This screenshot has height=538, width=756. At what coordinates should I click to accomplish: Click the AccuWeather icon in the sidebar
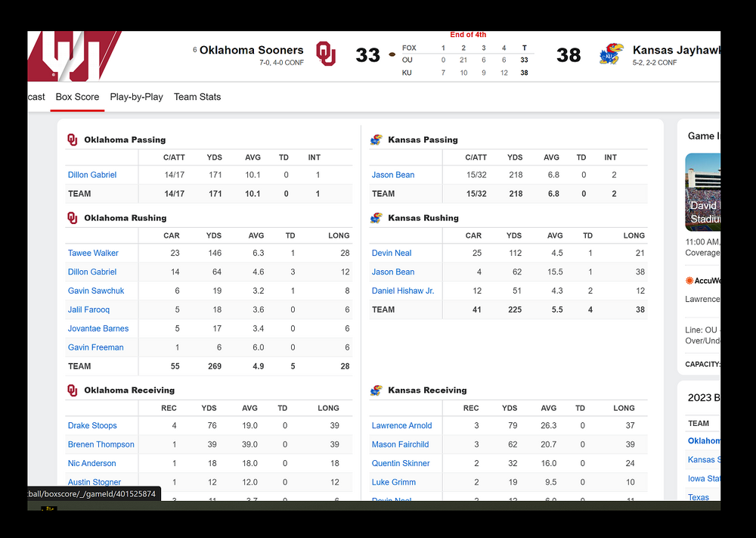tap(689, 281)
